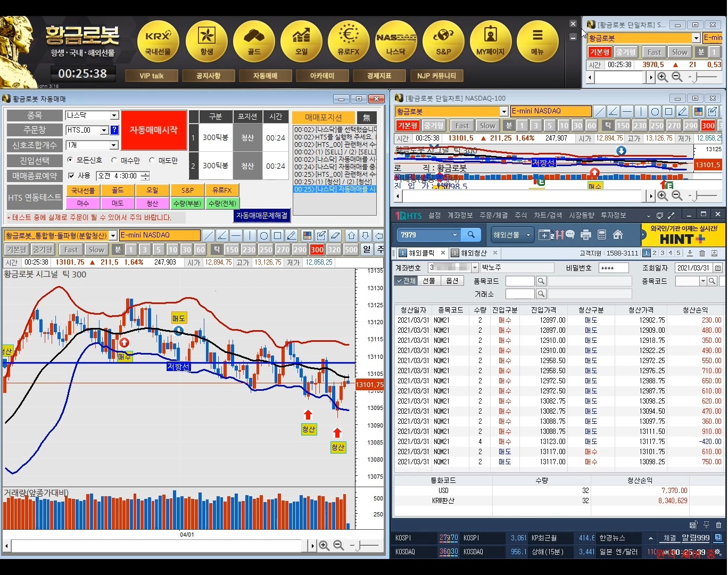The width and height of the screenshot is (728, 575).
Task: Expand 종목 dropdown showing 나스닥
Action: tap(114, 116)
